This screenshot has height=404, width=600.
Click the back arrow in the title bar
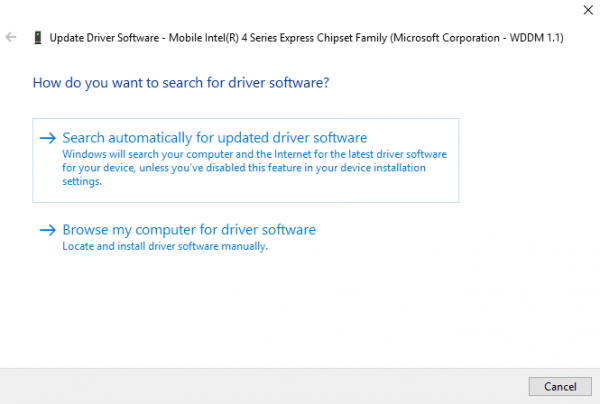[x=11, y=37]
